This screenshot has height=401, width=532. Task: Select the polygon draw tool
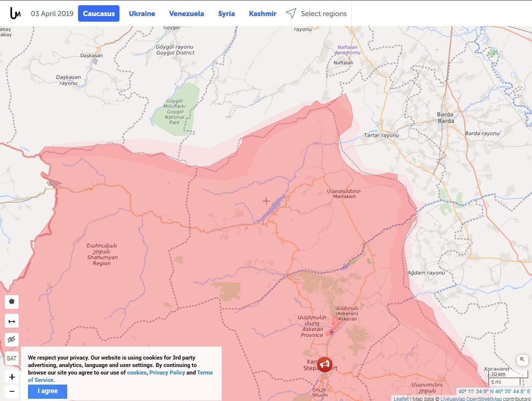12,302
